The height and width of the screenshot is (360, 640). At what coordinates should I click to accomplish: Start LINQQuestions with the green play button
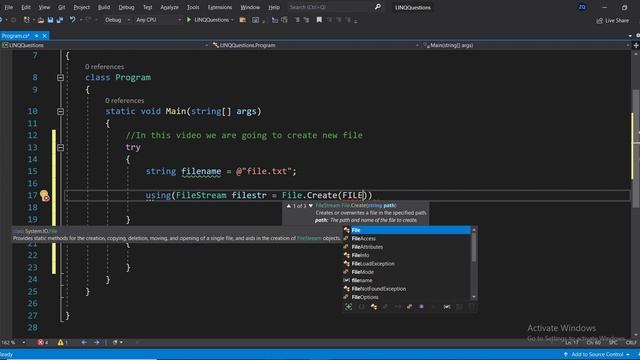click(189, 20)
